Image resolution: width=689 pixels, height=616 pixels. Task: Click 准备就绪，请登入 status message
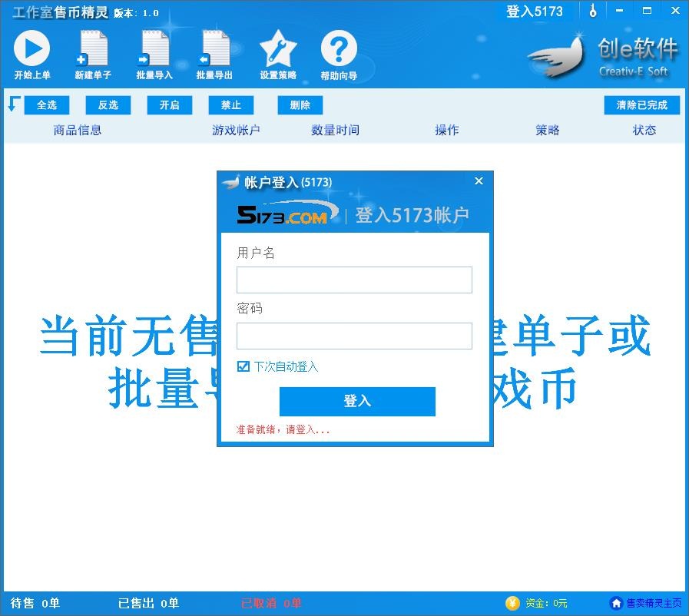pos(283,429)
